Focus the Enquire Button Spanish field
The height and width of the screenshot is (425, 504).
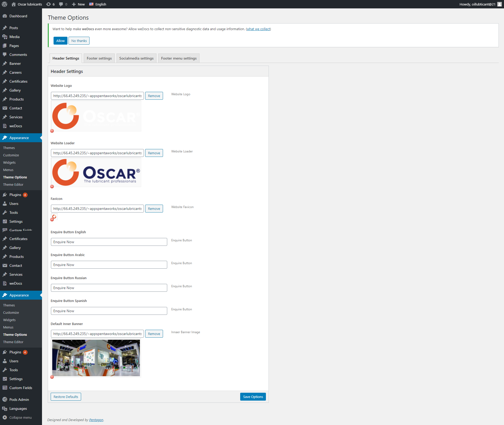(109, 311)
